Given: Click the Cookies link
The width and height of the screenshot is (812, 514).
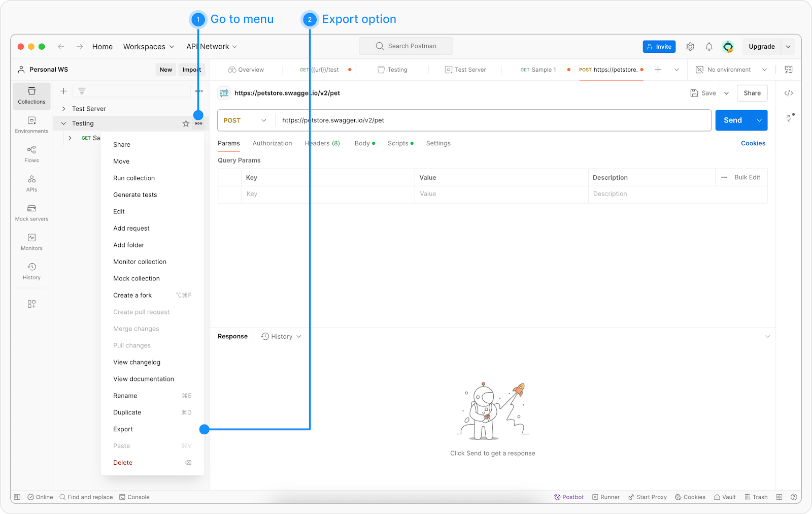Looking at the screenshot, I should (753, 143).
